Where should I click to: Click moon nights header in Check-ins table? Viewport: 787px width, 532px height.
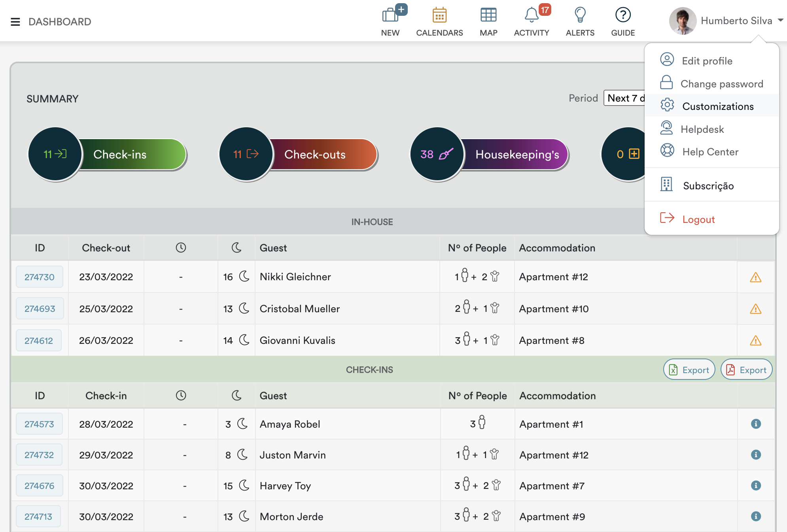tap(236, 395)
